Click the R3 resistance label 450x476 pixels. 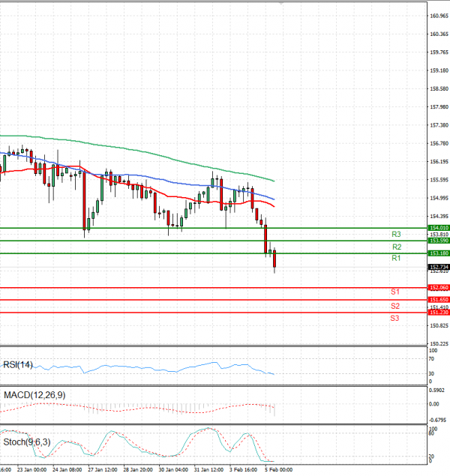click(x=396, y=234)
